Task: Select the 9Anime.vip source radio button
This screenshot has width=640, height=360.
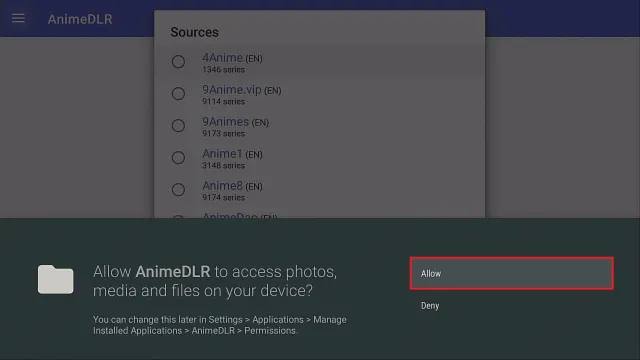Action: [178, 93]
